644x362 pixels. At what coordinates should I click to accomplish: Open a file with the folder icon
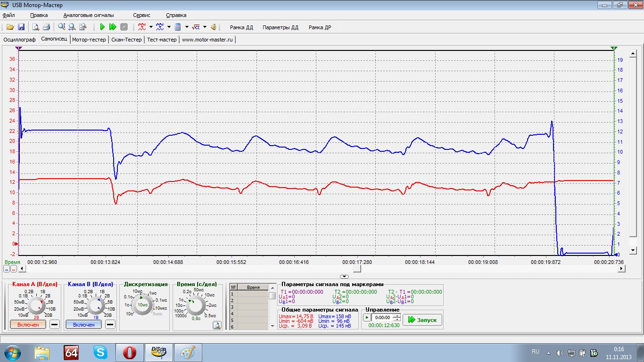[10, 27]
